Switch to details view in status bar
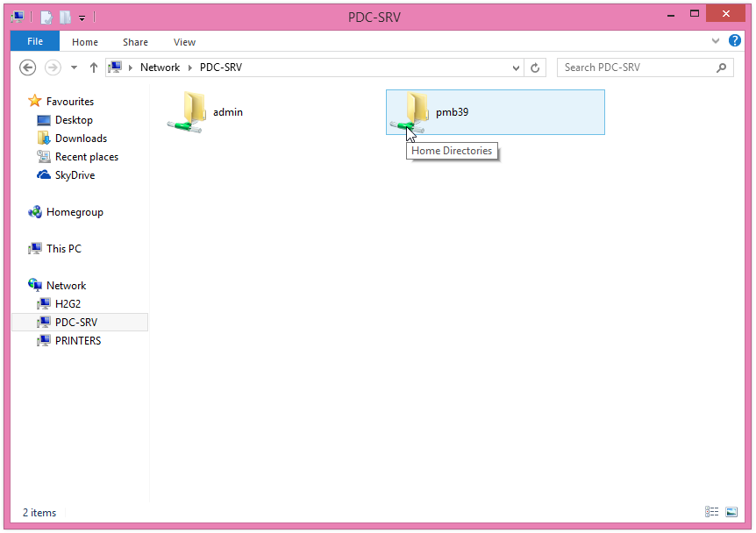 711,512
